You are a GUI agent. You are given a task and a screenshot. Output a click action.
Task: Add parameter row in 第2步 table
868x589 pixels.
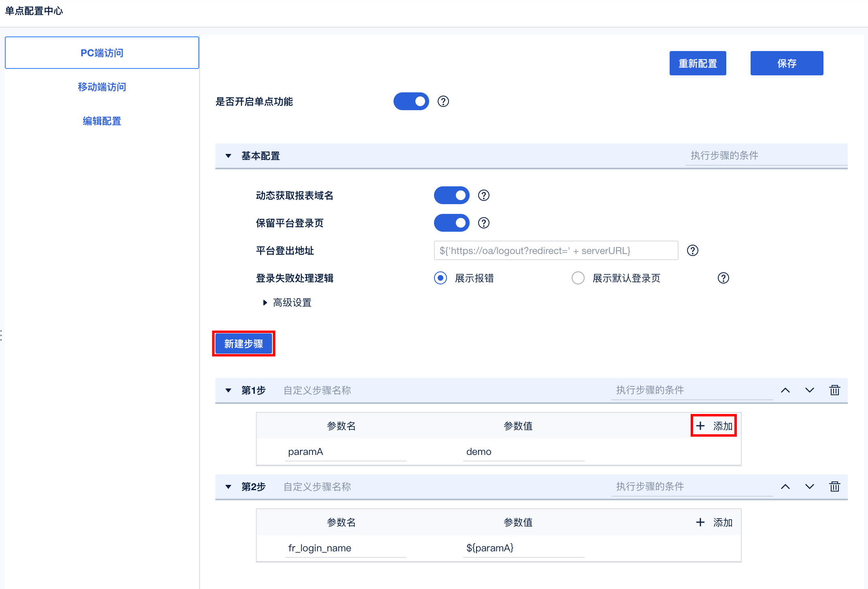pos(714,523)
